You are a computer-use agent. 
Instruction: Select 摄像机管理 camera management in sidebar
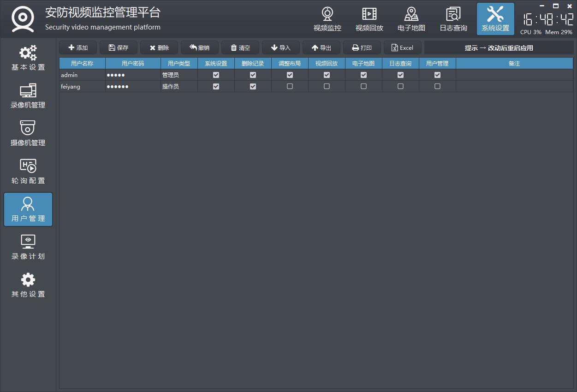point(28,134)
